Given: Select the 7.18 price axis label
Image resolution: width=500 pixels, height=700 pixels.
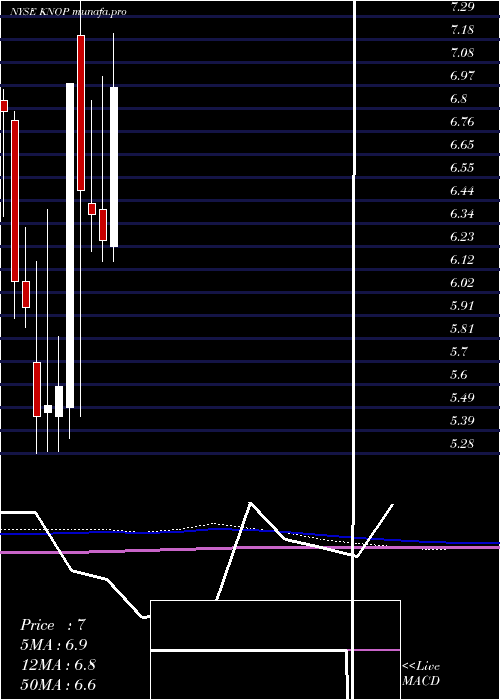Looking at the screenshot, I should click(x=462, y=30).
